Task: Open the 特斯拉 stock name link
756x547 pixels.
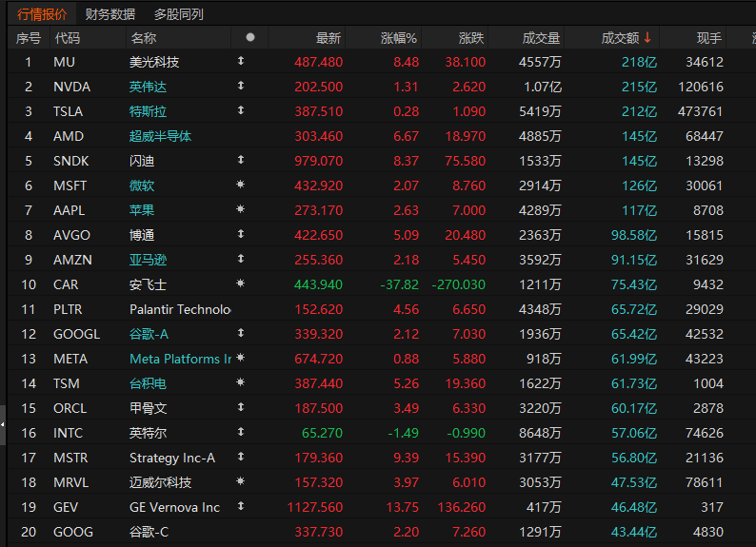Action: pyautogui.click(x=148, y=111)
